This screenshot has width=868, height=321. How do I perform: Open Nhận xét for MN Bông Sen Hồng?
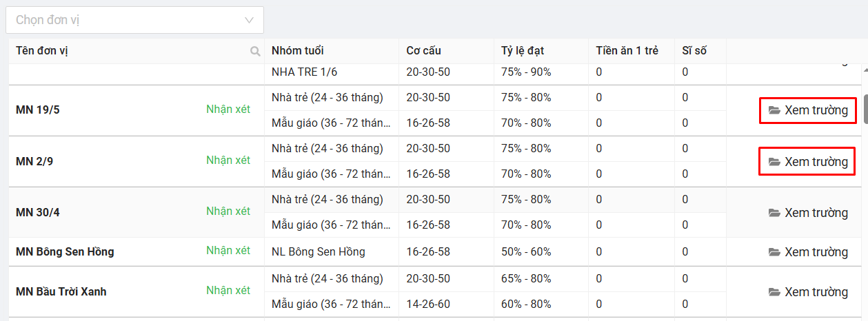228,250
